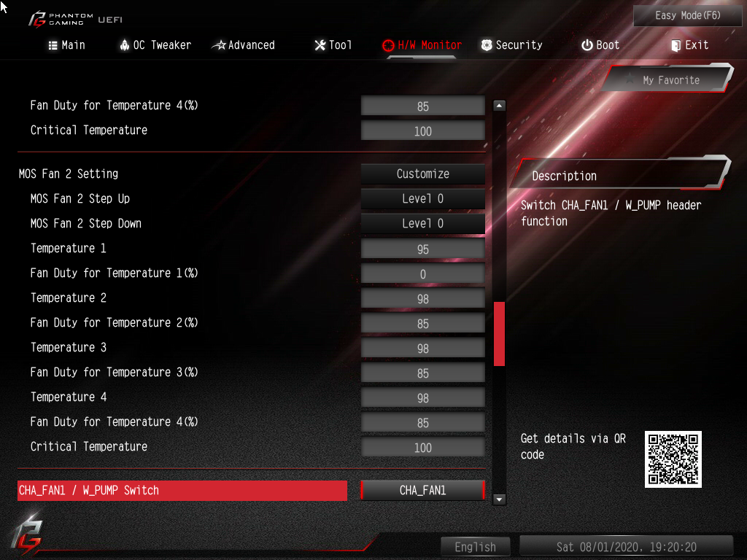Click the Exit door icon
Screen dimensions: 747x560
676,46
